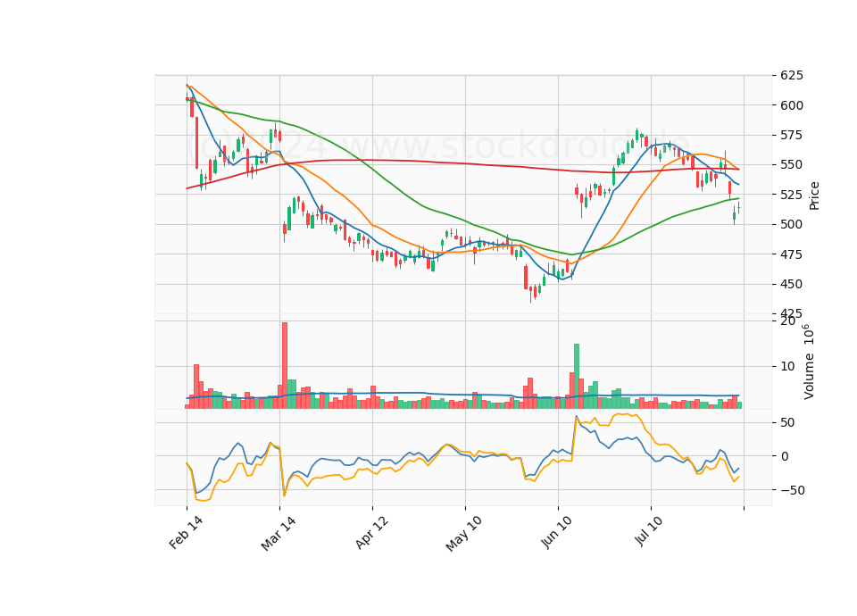Click the 525 Price axis tick
Viewport: 857px width, 616px height.
(x=792, y=195)
